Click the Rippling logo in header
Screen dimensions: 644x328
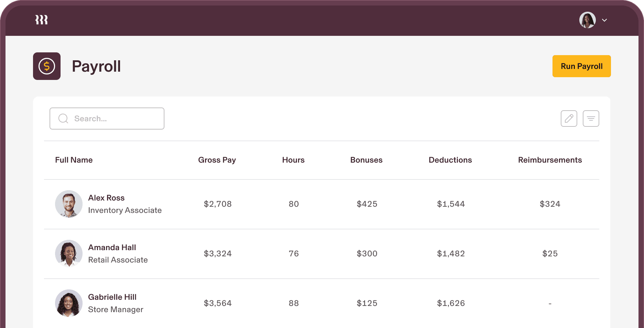pyautogui.click(x=41, y=20)
